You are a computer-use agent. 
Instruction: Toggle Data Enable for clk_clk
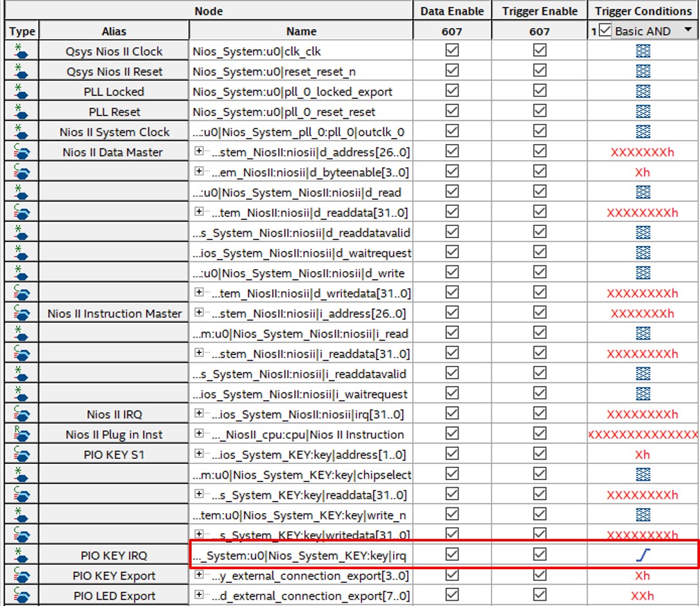tap(452, 50)
